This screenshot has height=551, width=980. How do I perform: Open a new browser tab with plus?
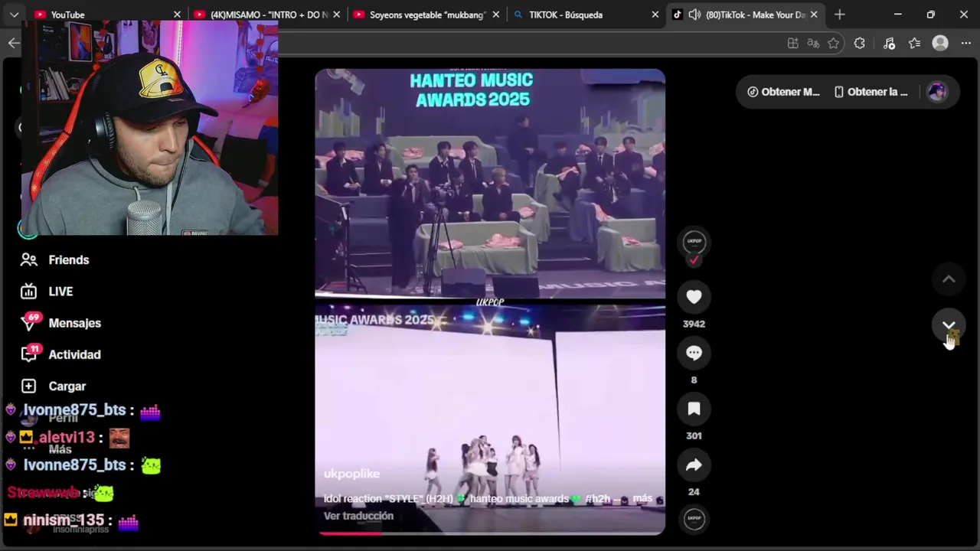pos(839,15)
